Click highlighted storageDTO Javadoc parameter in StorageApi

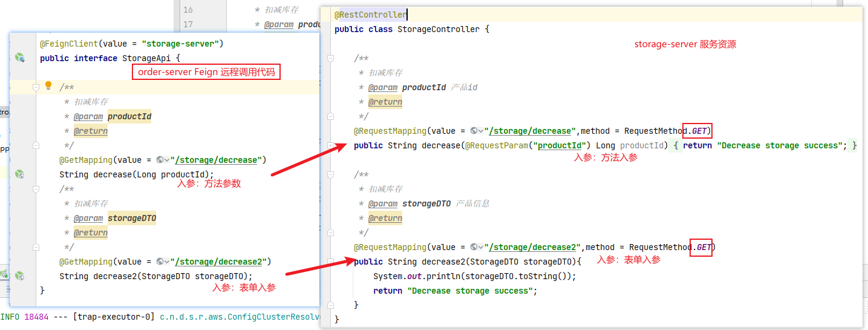coord(132,218)
